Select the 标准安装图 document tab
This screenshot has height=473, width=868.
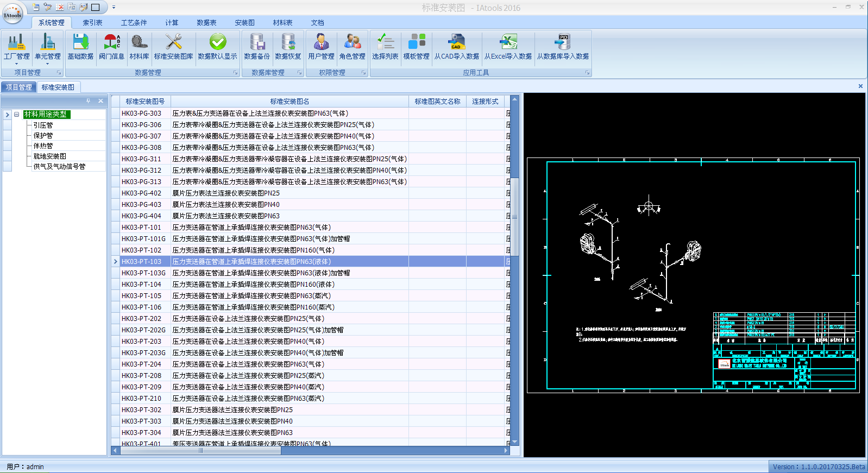(58, 87)
